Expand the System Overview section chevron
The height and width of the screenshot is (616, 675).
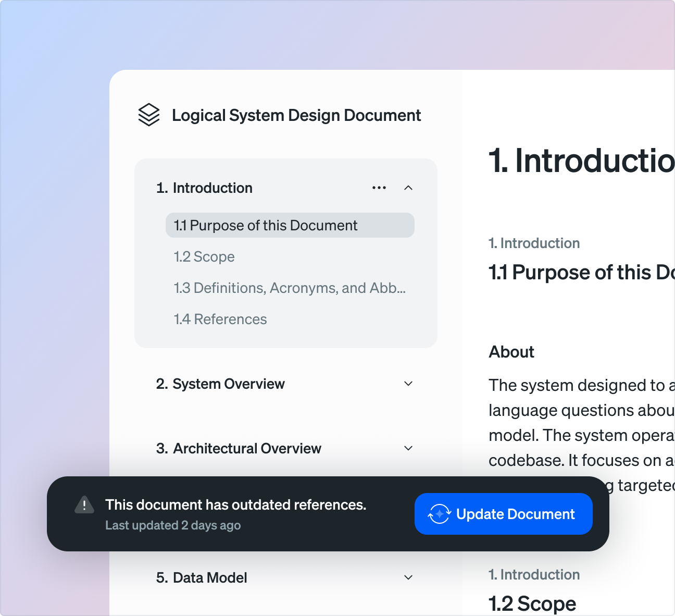pyautogui.click(x=408, y=384)
